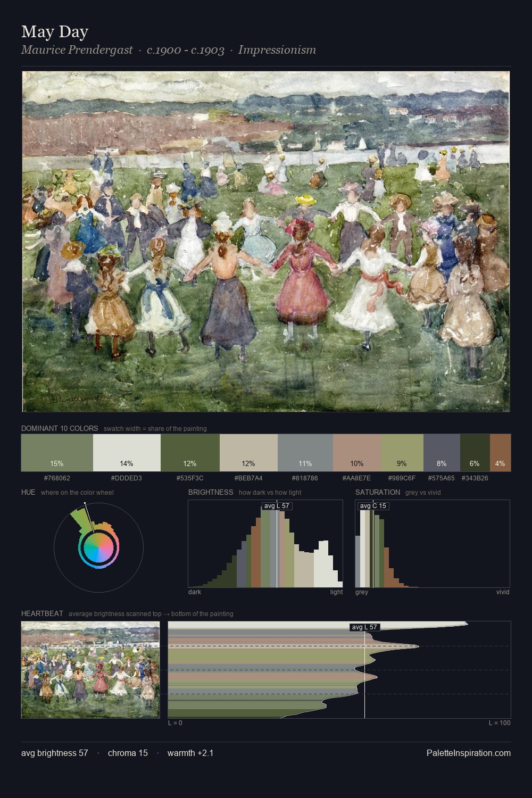Click the 'HEARTBEAT' section heading
This screenshot has height=798, width=532.
42,613
